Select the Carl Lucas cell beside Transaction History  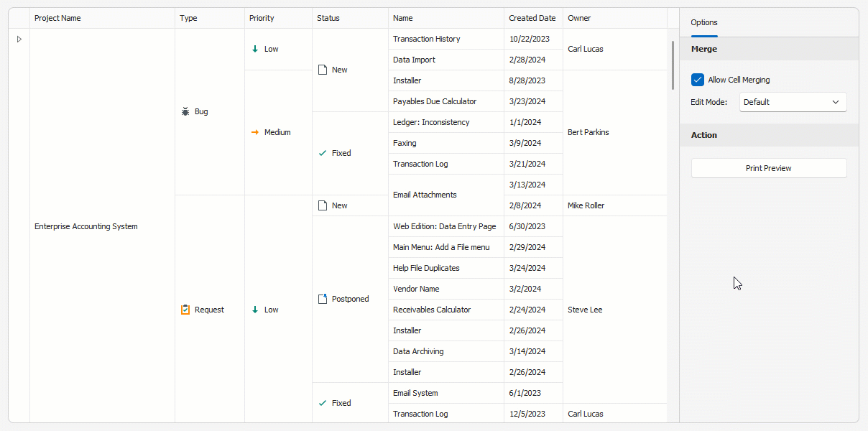click(x=615, y=49)
